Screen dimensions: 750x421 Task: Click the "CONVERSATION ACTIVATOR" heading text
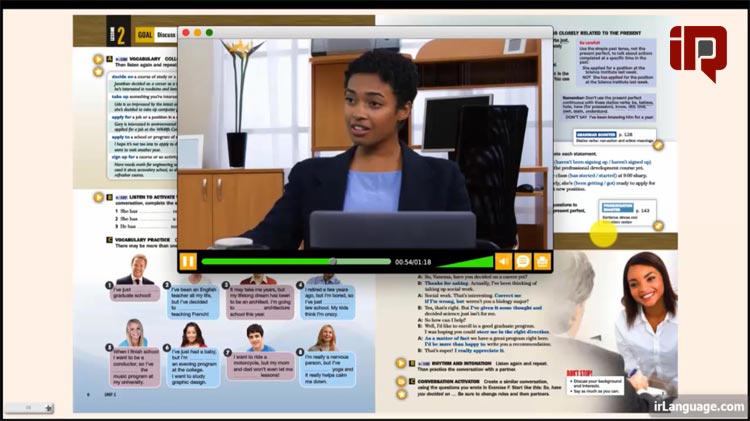tap(449, 381)
